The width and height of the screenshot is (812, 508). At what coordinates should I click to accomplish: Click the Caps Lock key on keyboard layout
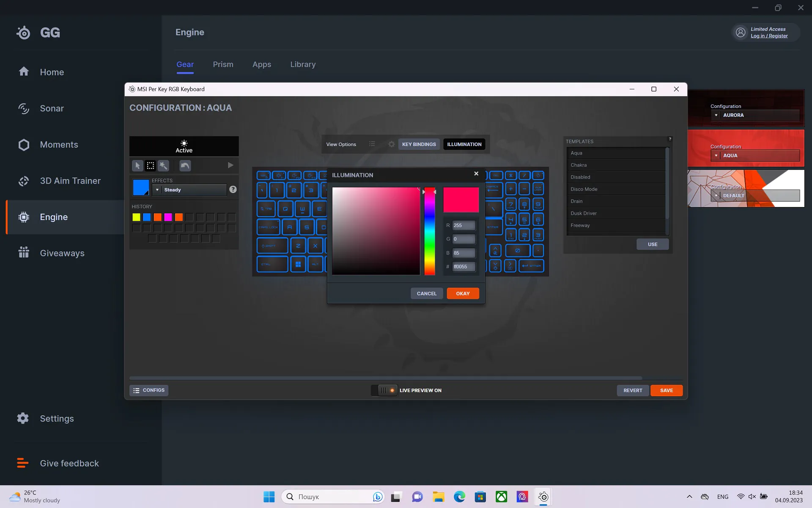(x=269, y=227)
